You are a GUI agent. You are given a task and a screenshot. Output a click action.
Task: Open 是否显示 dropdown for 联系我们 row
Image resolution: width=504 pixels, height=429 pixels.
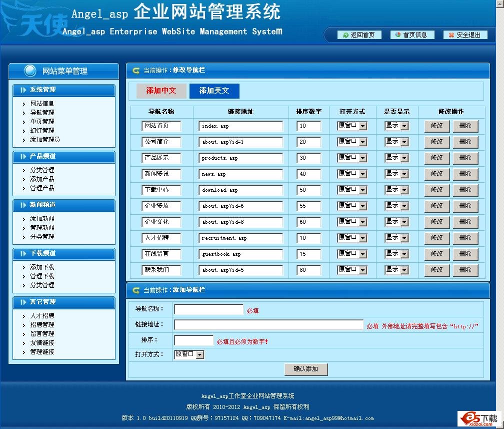point(396,270)
